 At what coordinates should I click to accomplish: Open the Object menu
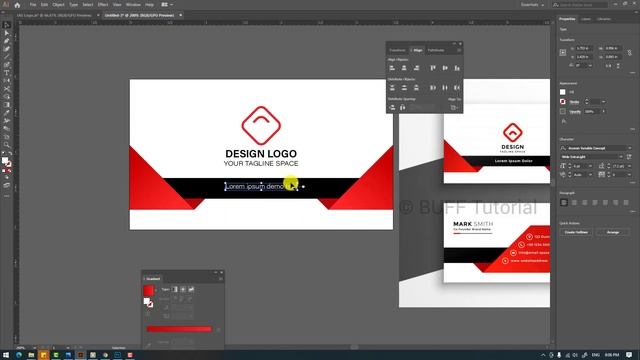(58, 5)
